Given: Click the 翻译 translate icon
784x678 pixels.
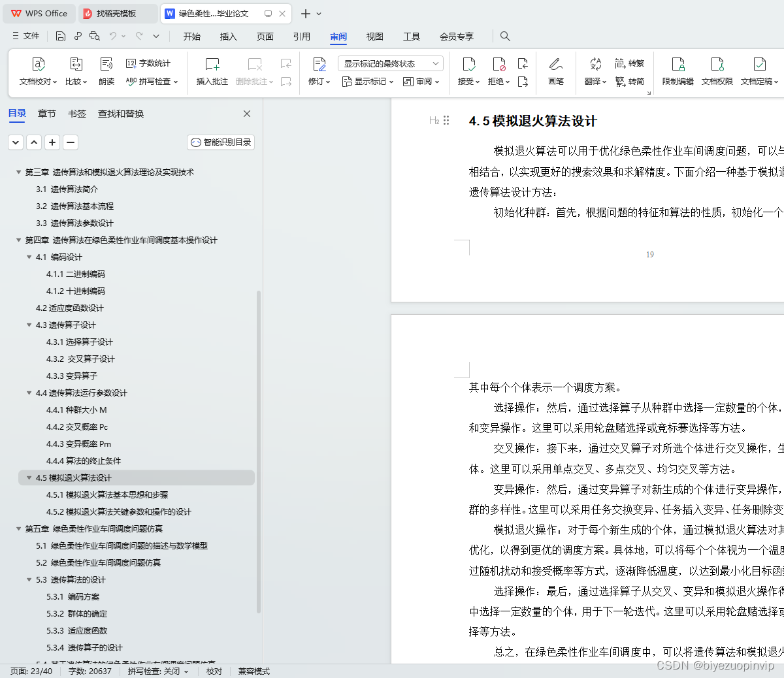Looking at the screenshot, I should pos(595,64).
